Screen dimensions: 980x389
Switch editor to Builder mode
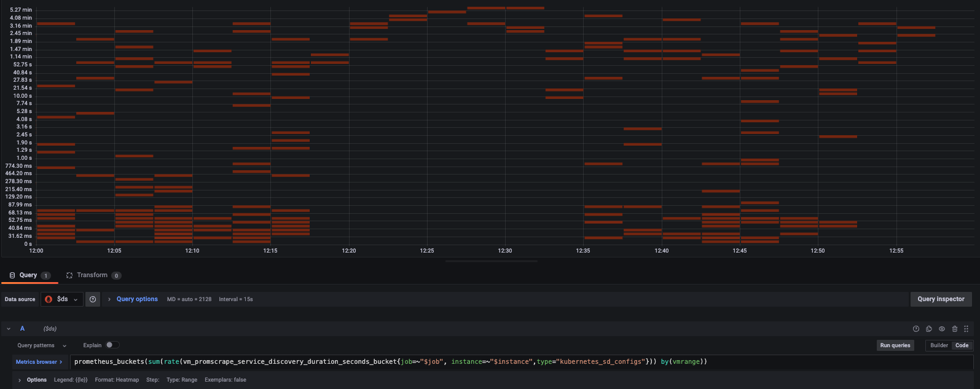pos(939,345)
